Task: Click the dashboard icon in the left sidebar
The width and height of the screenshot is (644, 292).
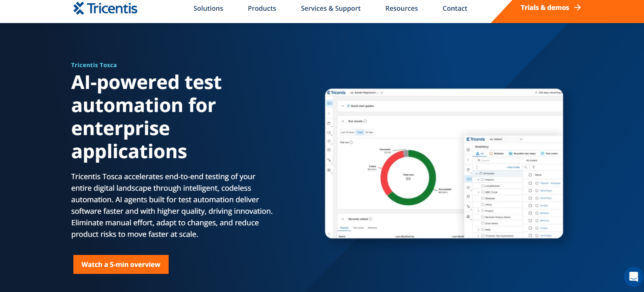Action: pyautogui.click(x=329, y=103)
